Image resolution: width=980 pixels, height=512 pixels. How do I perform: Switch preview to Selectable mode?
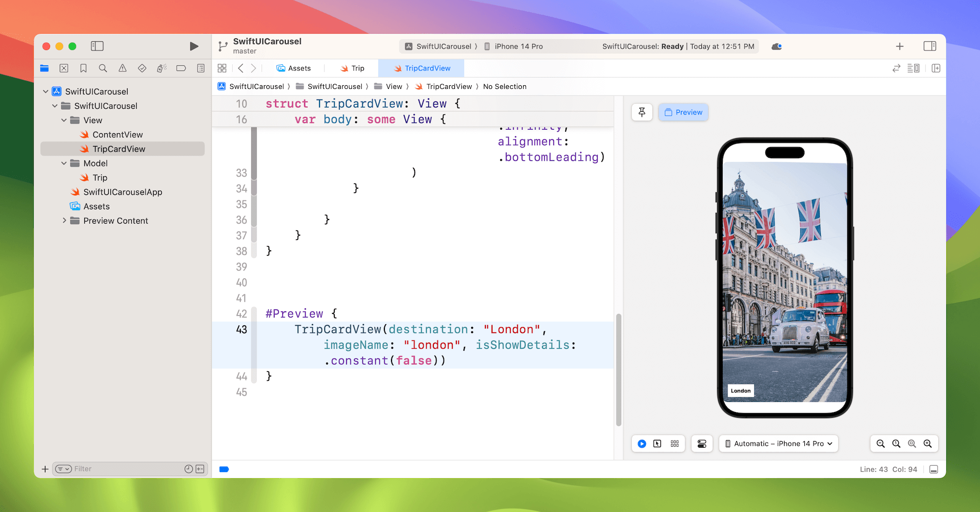coord(657,444)
